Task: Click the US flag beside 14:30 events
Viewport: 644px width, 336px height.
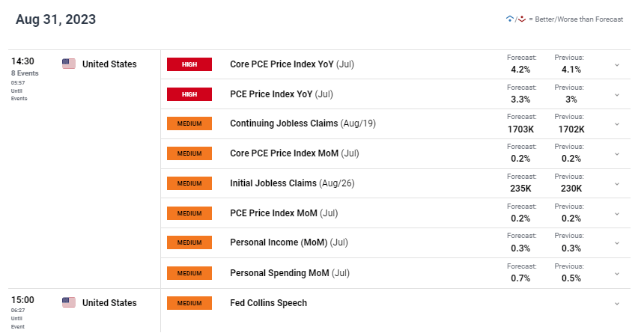Action: pos(69,64)
